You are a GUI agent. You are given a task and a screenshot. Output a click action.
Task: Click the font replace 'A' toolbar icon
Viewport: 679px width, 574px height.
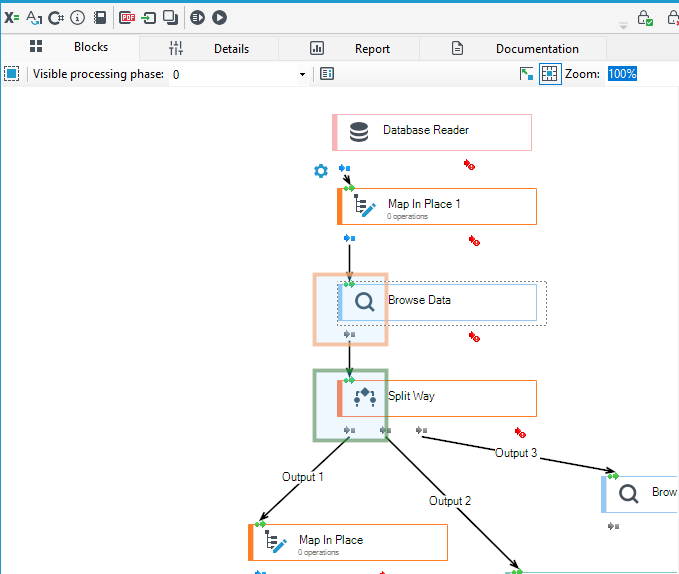(34, 18)
